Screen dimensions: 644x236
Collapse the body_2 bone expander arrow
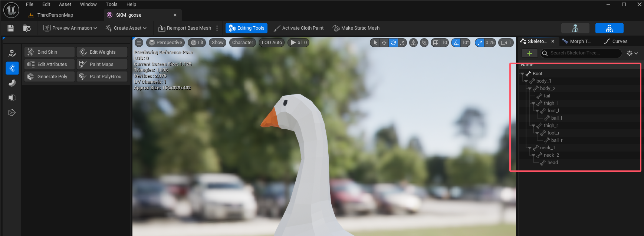coord(530,89)
